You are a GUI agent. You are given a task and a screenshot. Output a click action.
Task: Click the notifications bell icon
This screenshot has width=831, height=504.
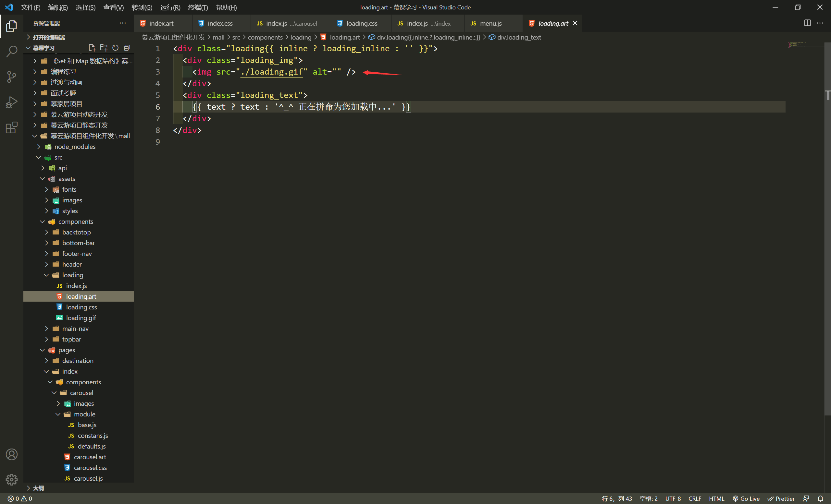pyautogui.click(x=821, y=498)
